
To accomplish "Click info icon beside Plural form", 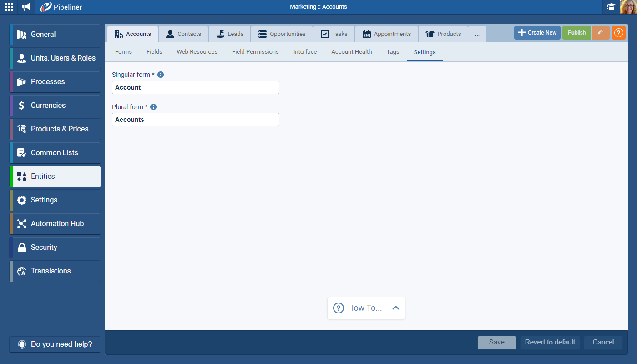I will point(153,107).
